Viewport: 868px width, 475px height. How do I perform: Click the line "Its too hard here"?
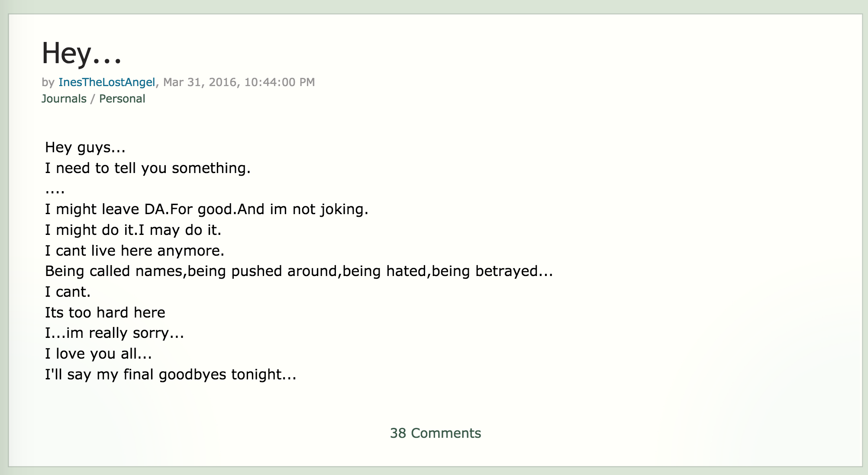click(x=105, y=312)
